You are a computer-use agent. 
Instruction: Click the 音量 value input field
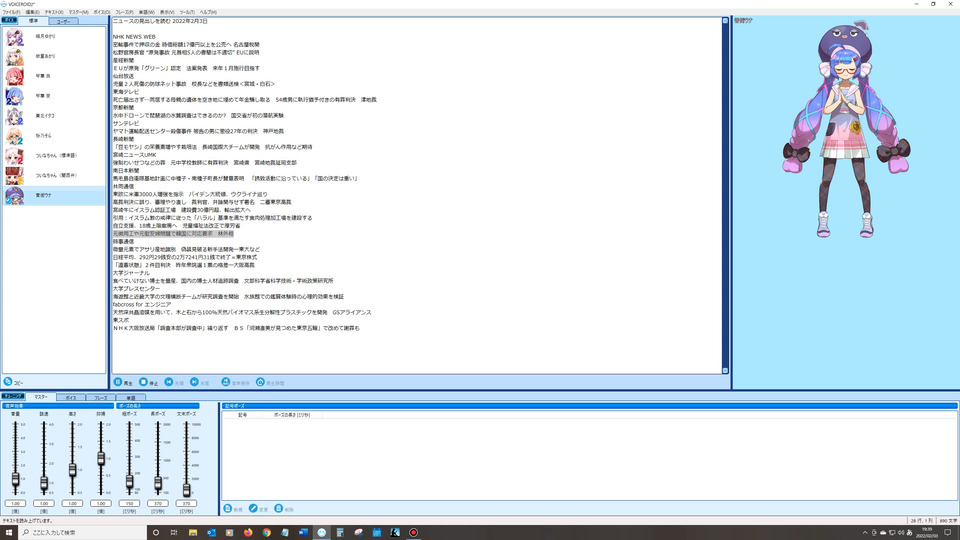pos(15,503)
